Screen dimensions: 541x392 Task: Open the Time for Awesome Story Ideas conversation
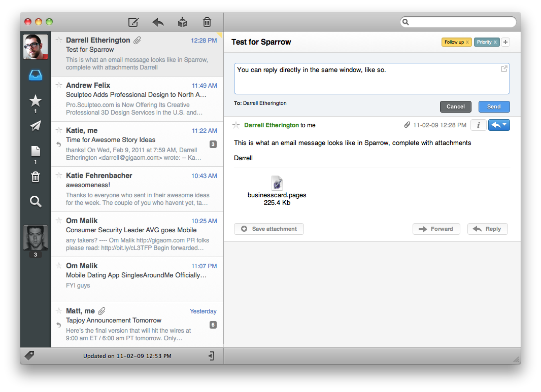138,144
